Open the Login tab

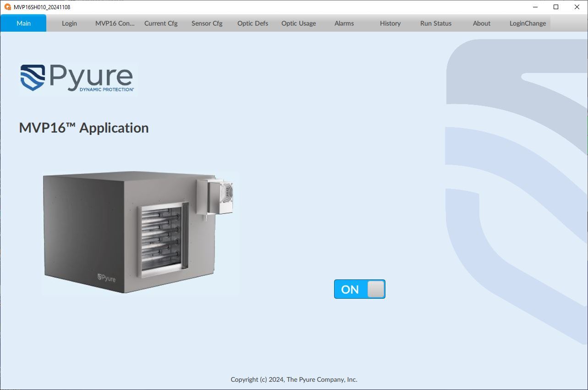coord(69,23)
